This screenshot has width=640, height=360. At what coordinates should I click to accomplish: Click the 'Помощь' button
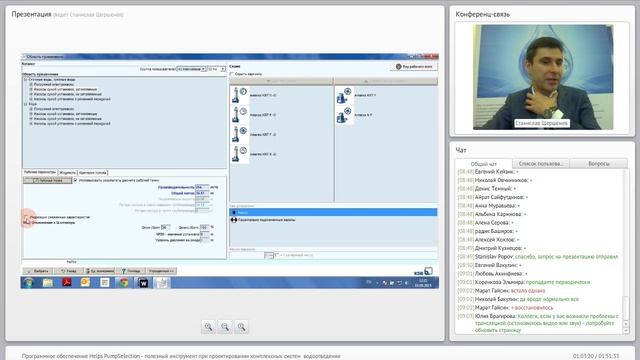tap(131, 271)
